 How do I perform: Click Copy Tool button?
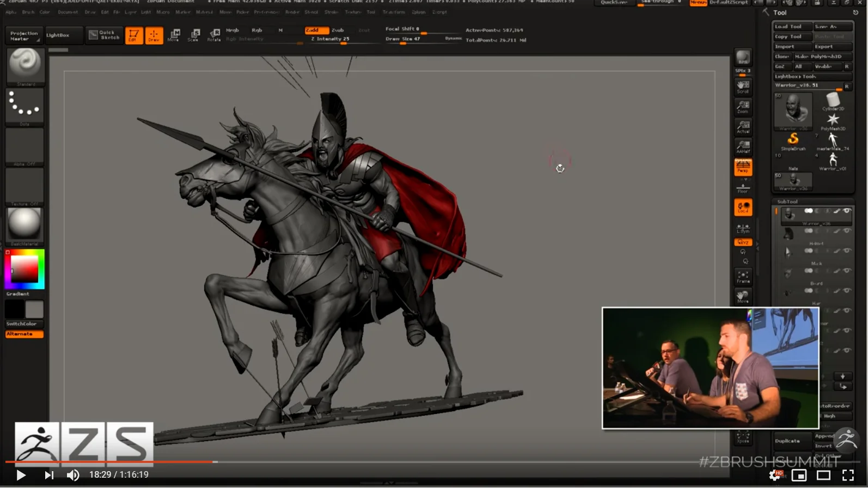coord(792,36)
